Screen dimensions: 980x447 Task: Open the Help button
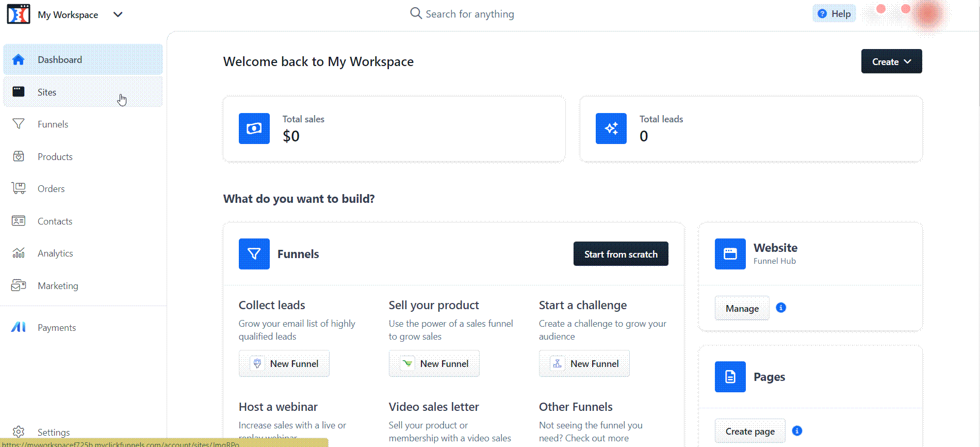[x=834, y=14]
